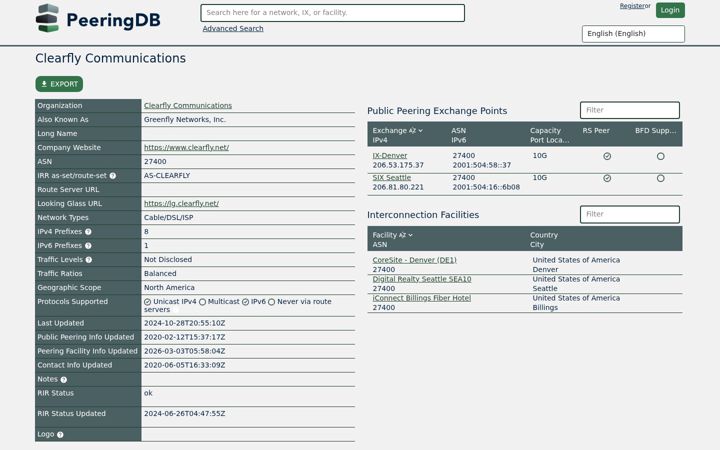720x450 pixels.
Task: Open iConnect Billings Fiber Hotel link
Action: point(422,298)
